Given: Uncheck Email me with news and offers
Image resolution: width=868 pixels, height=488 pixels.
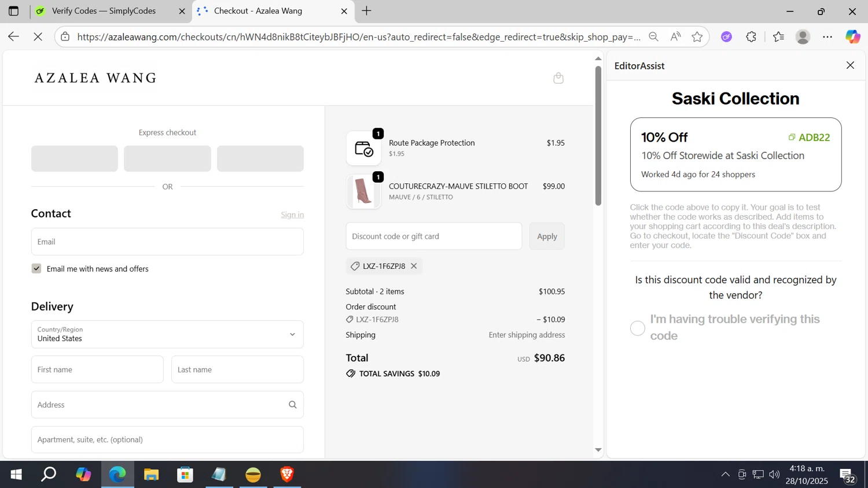Looking at the screenshot, I should (x=36, y=268).
